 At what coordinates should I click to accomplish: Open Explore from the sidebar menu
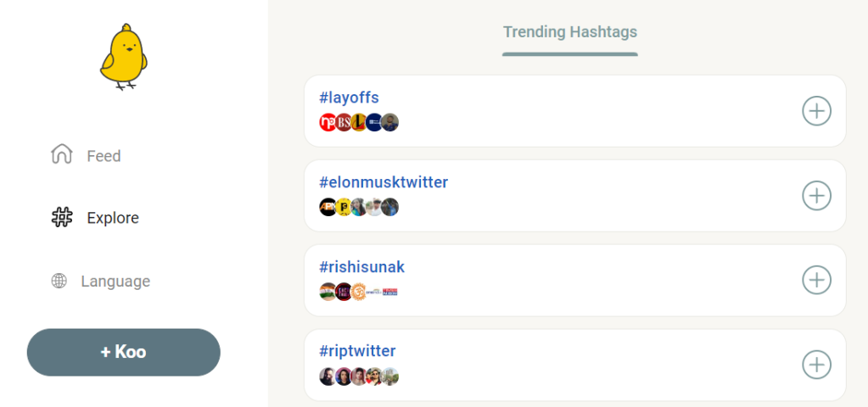113,218
